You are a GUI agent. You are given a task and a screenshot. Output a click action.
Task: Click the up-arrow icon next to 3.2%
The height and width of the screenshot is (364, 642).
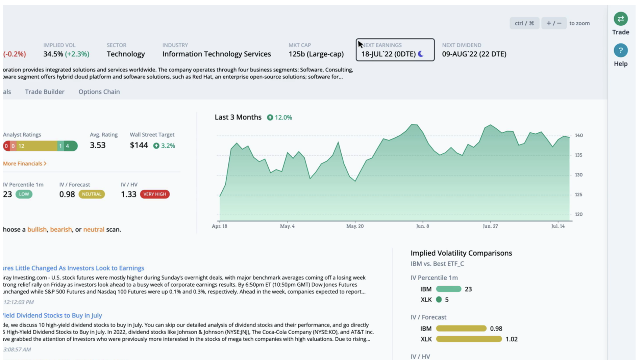click(x=156, y=146)
